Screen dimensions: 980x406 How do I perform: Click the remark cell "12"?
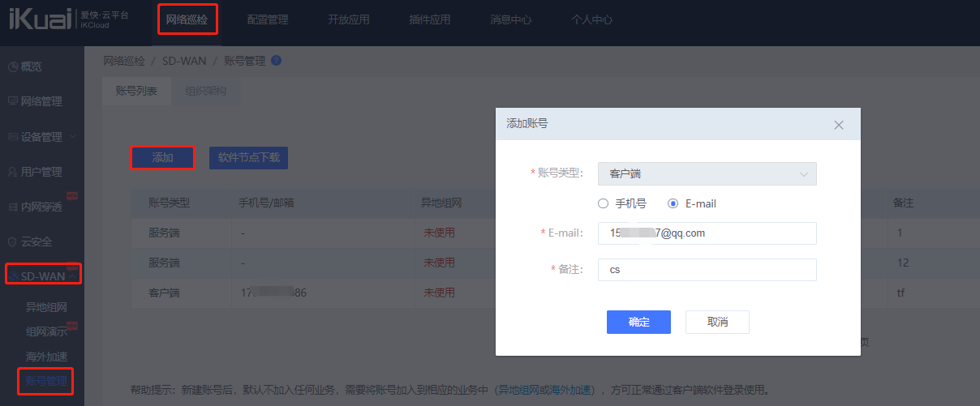pos(903,263)
